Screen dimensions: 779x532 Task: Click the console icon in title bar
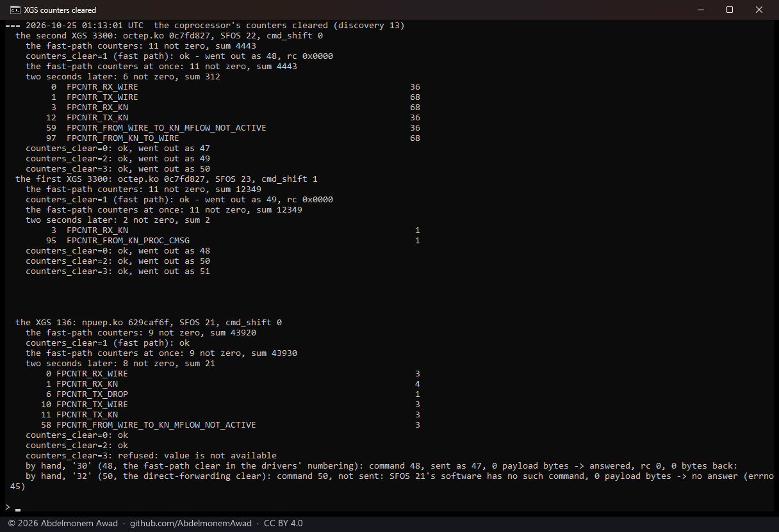coord(15,10)
